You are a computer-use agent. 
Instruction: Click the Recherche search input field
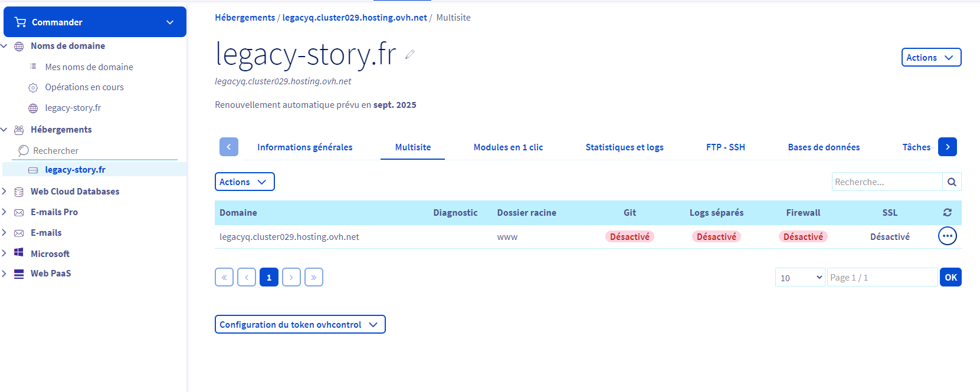coord(887,182)
